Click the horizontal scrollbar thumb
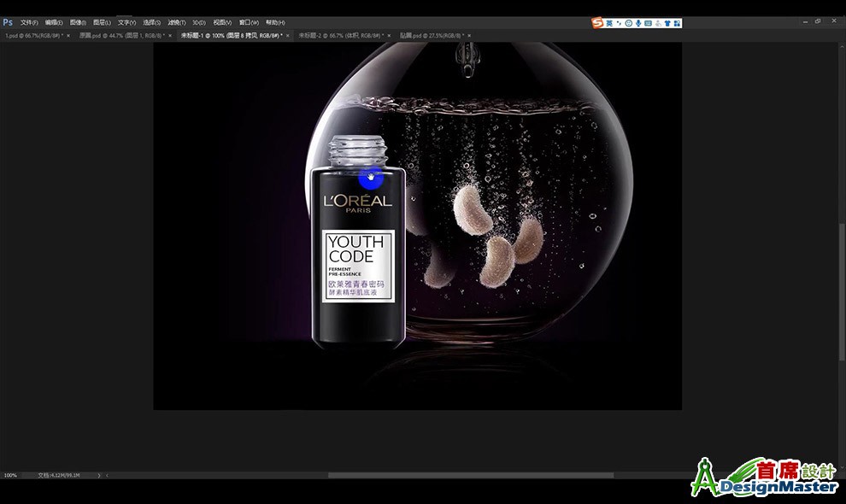 (x=471, y=476)
